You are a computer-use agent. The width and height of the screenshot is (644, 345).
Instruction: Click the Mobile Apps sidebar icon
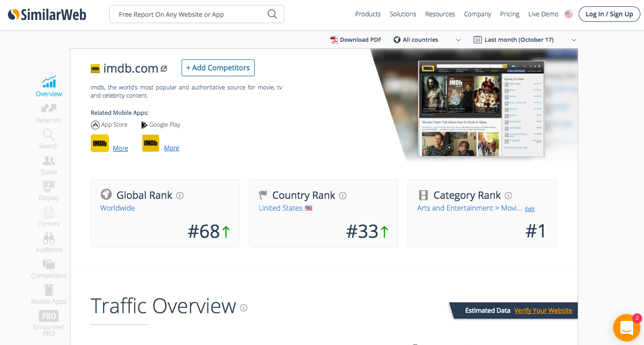click(49, 290)
